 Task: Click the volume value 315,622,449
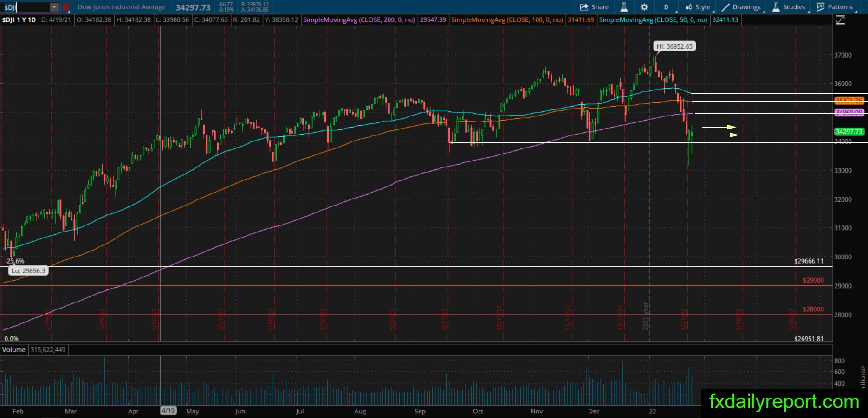48,350
